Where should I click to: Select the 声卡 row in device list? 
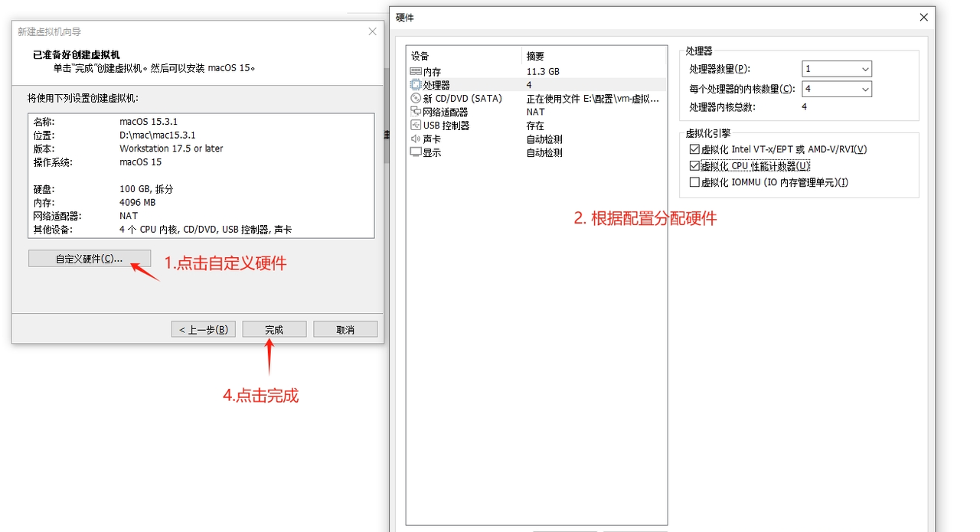click(x=537, y=139)
